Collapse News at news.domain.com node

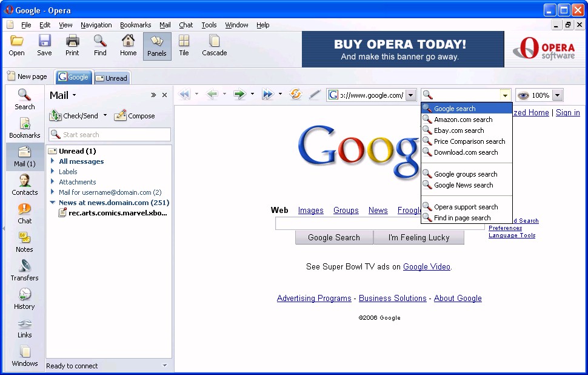53,202
